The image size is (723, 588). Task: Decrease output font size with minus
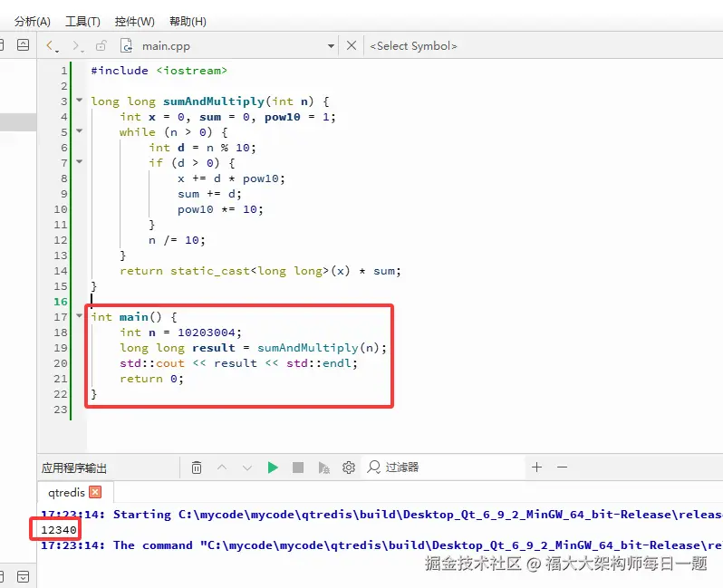(x=562, y=468)
